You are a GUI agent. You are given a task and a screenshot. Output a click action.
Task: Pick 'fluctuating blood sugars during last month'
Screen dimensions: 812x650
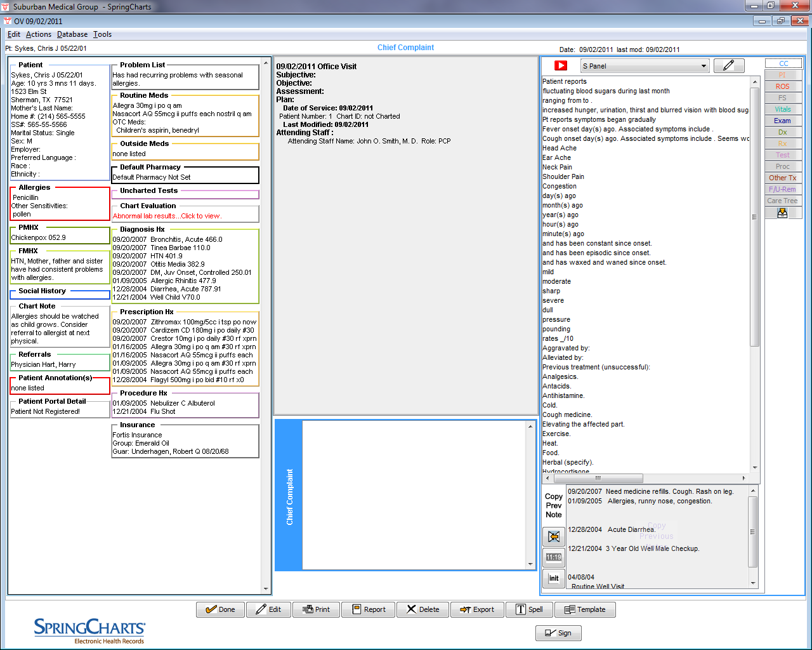(x=606, y=91)
